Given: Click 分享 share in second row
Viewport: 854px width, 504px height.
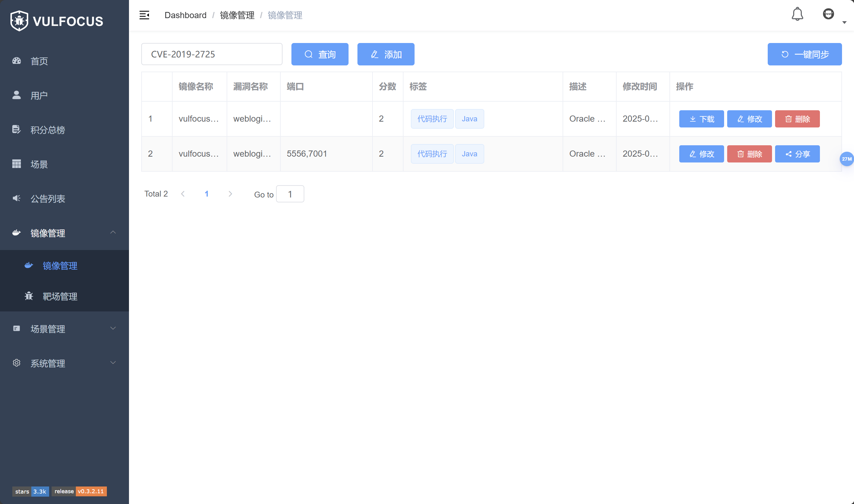Looking at the screenshot, I should click(x=797, y=154).
